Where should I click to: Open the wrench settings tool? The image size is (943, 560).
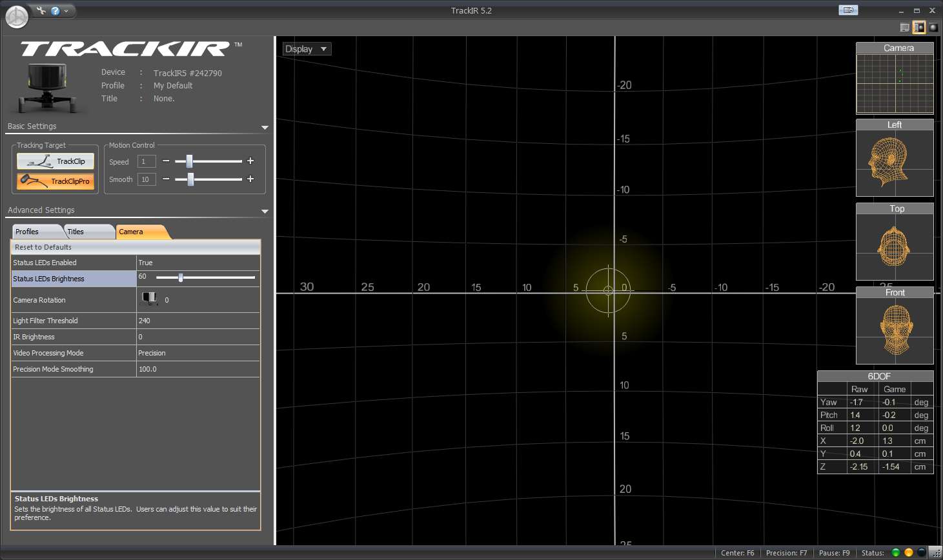coord(41,10)
